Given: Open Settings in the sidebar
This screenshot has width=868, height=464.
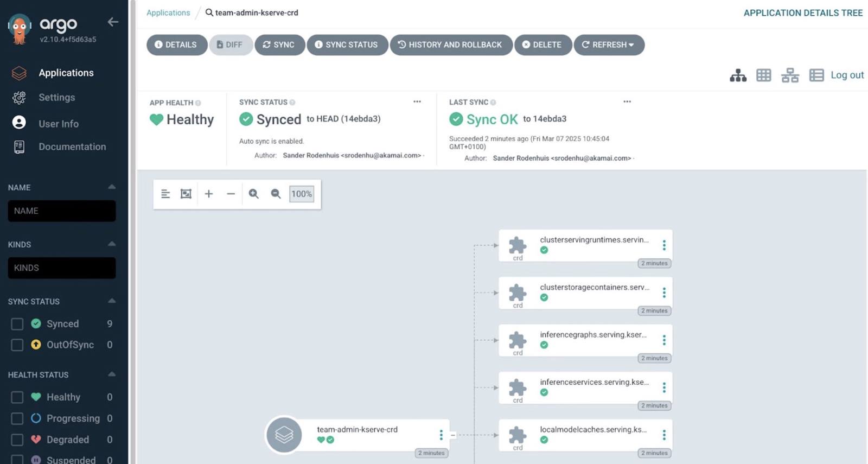Looking at the screenshot, I should point(56,98).
